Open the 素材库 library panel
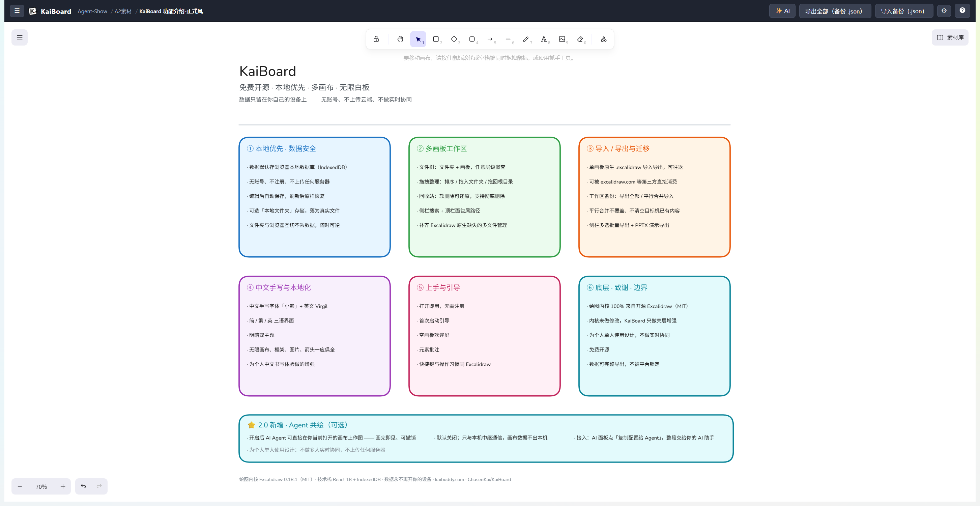The width and height of the screenshot is (980, 506). click(950, 37)
